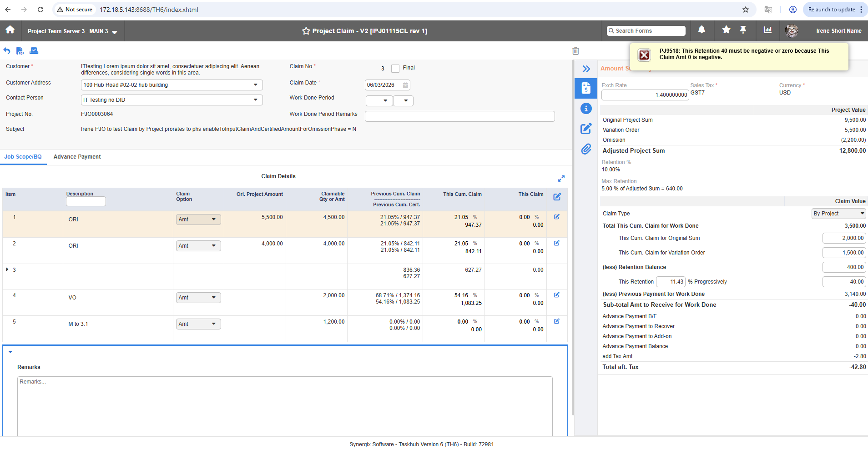868x449 pixels.
Task: Select the Job Scope/BQ tab
Action: [x=23, y=157]
